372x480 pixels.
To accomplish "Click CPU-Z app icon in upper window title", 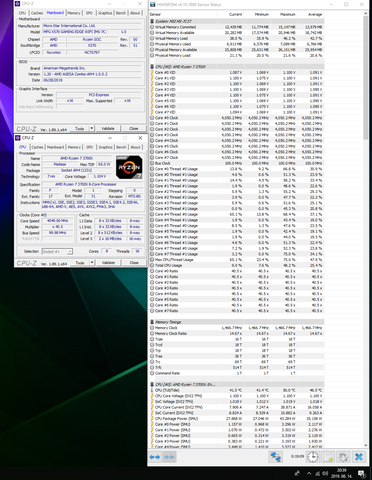I will click(18, 4).
